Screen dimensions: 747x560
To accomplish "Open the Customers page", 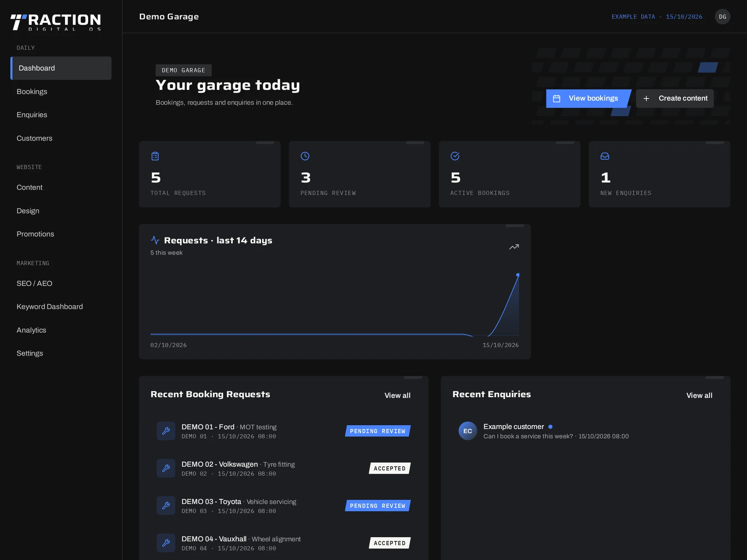I will (x=61, y=138).
